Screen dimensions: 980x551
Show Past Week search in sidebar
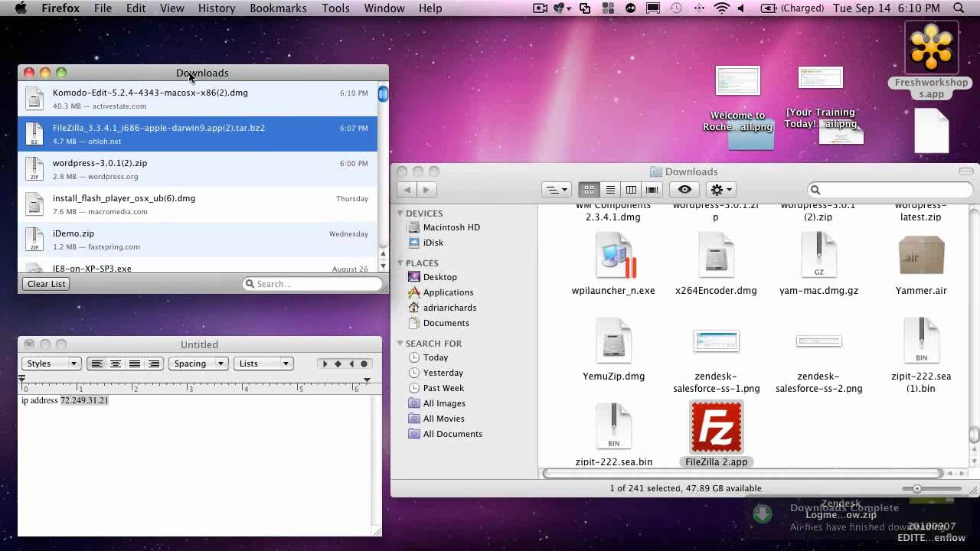443,388
